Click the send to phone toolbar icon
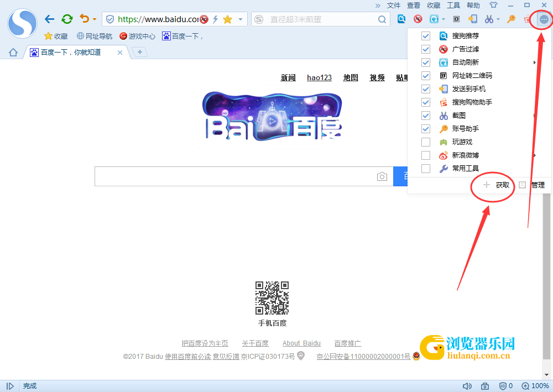This screenshot has height=392, width=553. coord(473,19)
